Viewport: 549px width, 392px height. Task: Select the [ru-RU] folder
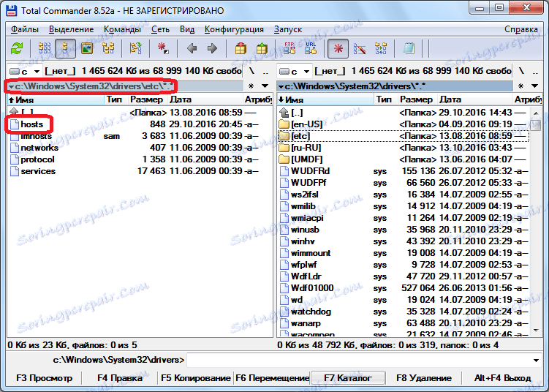(404, 148)
